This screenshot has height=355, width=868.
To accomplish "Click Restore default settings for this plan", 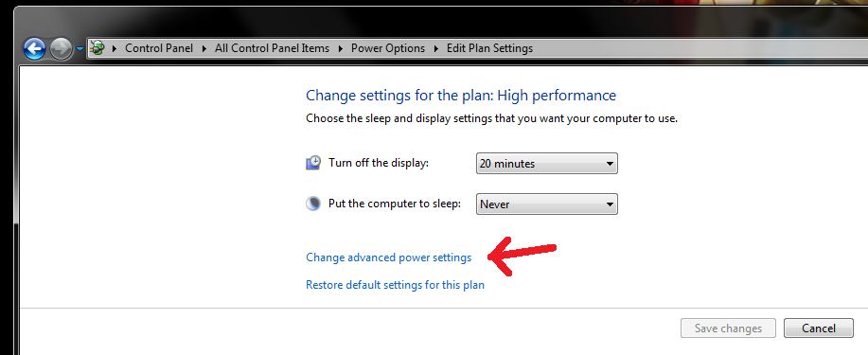I will click(396, 285).
